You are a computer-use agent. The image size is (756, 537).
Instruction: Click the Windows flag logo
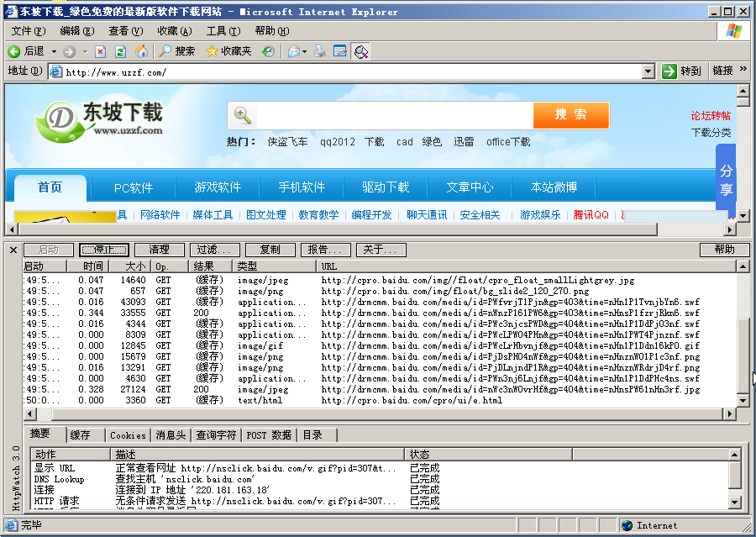pos(734,31)
